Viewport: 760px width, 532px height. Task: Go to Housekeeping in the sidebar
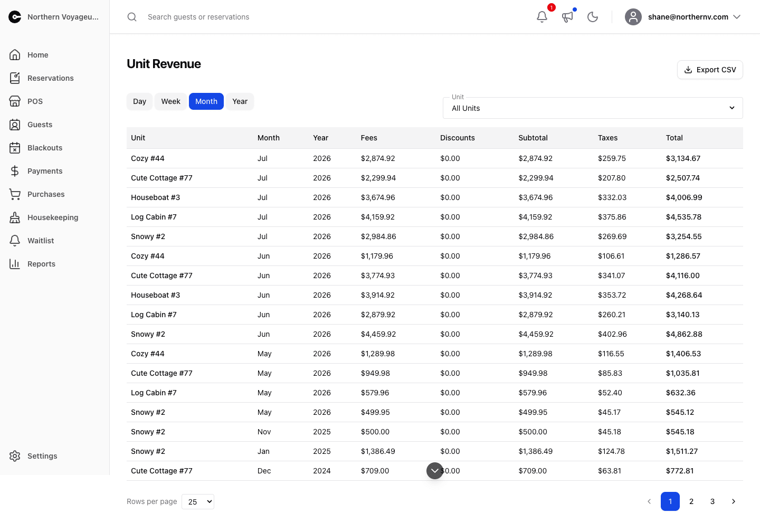click(x=53, y=217)
